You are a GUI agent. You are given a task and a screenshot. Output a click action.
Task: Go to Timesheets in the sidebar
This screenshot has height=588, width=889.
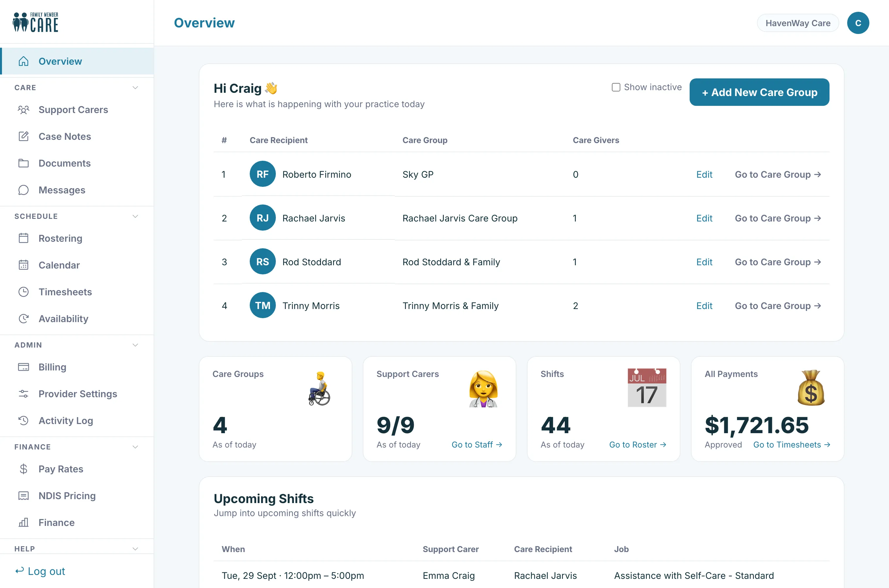coord(77,292)
